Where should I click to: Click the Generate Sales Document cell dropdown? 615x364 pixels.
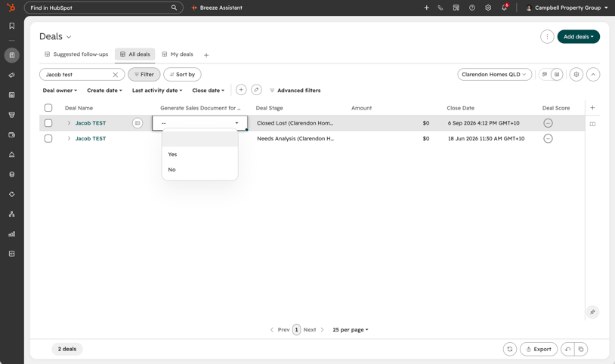click(x=199, y=123)
